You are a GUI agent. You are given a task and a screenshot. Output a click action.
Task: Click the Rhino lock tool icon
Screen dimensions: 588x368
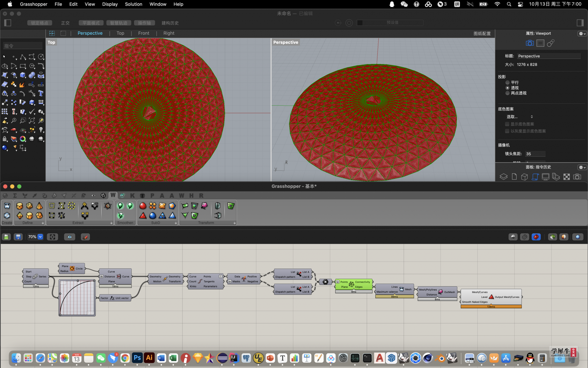pos(4,139)
